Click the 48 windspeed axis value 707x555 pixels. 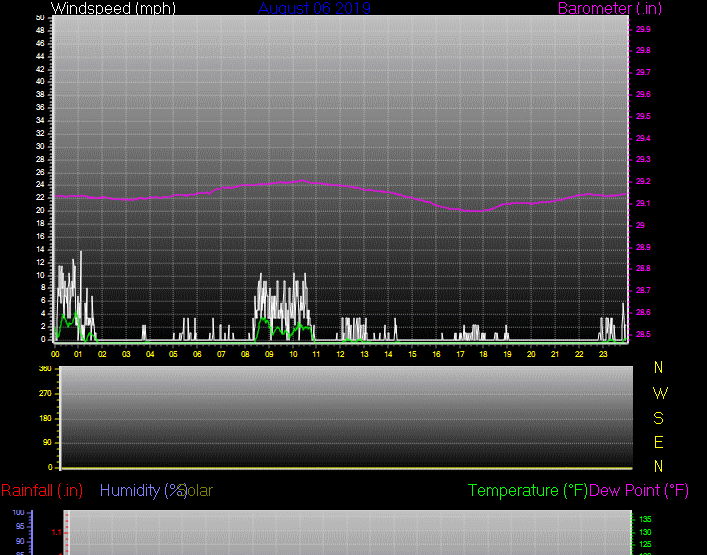(x=40, y=30)
